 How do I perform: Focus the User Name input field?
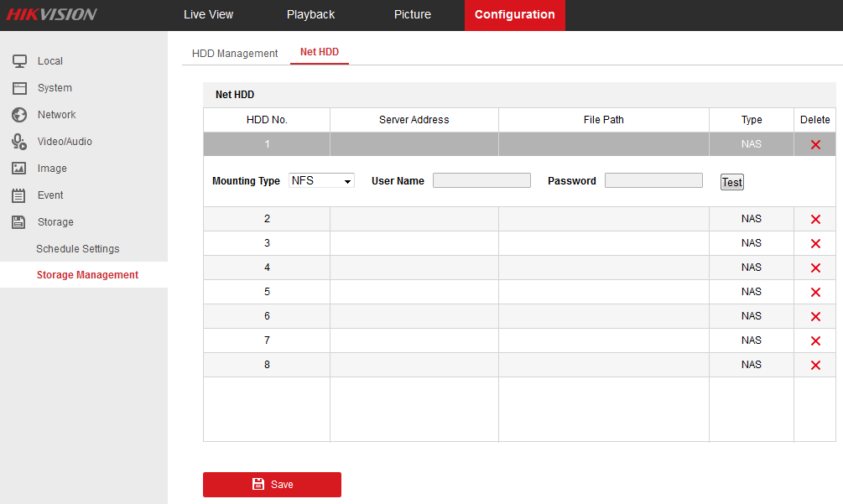(481, 180)
